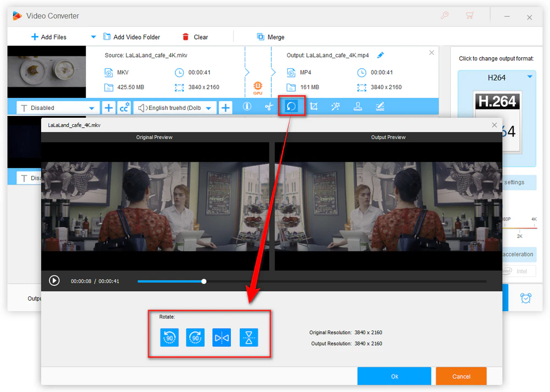
Task: Flip video horizontally
Action: [222, 338]
